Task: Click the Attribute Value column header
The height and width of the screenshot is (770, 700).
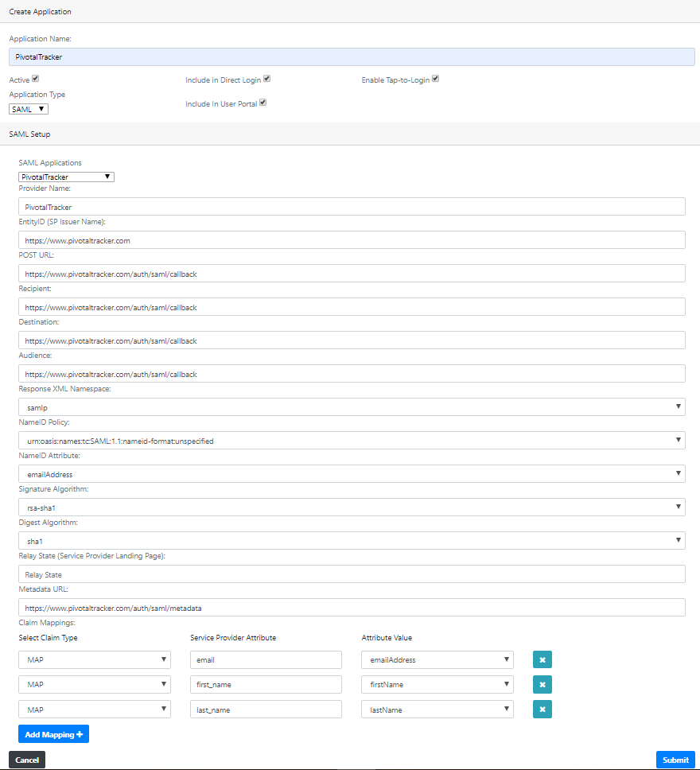Action: pos(387,637)
